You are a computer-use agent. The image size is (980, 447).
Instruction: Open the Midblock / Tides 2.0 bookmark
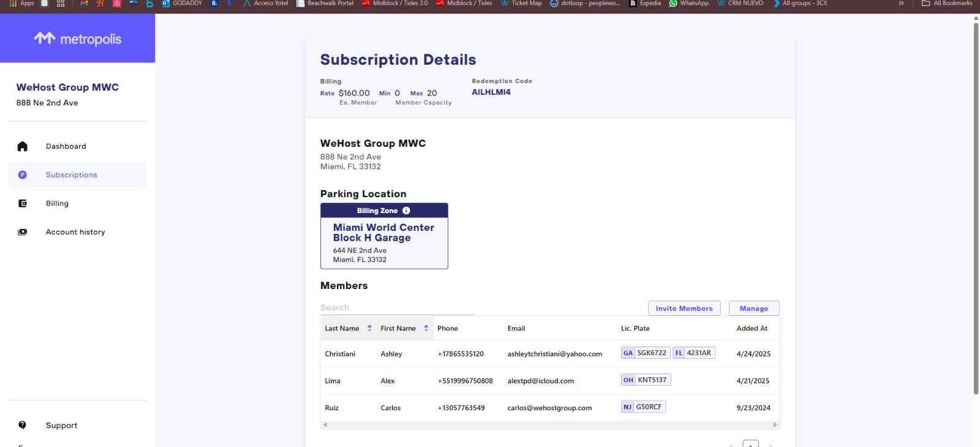coord(394,3)
